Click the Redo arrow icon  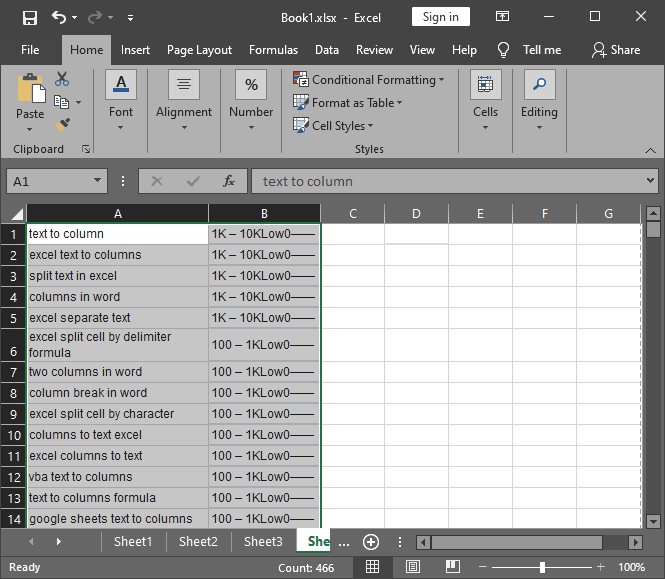coord(95,17)
